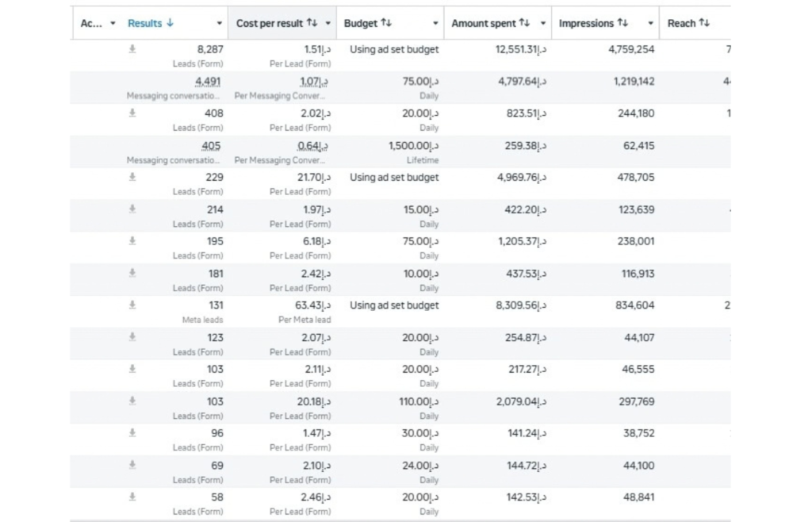Viewport: 812px width, 522px height.
Task: Open the Amount spent column dropdown
Action: 543,23
